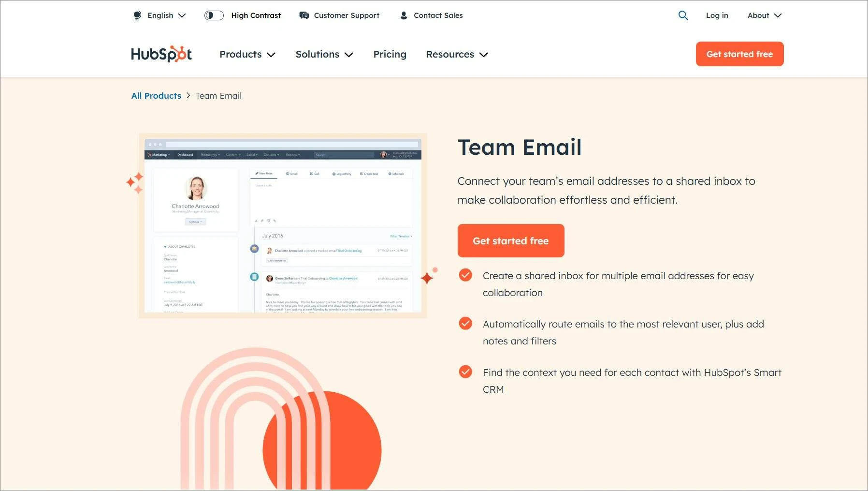Click Team Email breadcrumb text
868x491 pixels.
pyautogui.click(x=218, y=96)
